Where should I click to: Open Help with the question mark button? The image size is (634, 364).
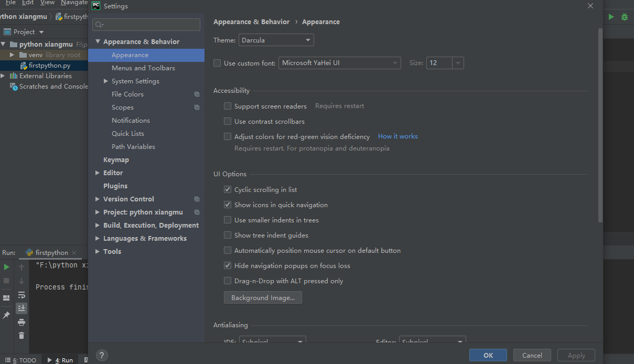point(102,355)
